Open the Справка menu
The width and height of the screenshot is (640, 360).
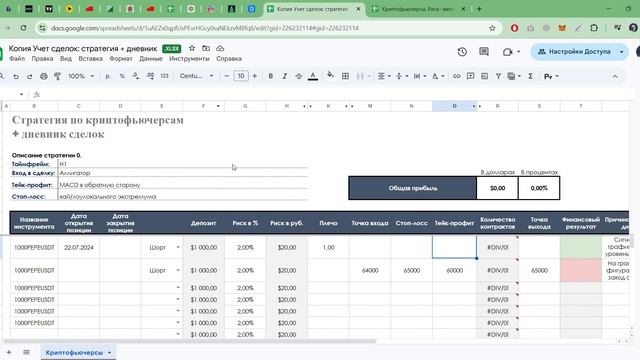(229, 59)
